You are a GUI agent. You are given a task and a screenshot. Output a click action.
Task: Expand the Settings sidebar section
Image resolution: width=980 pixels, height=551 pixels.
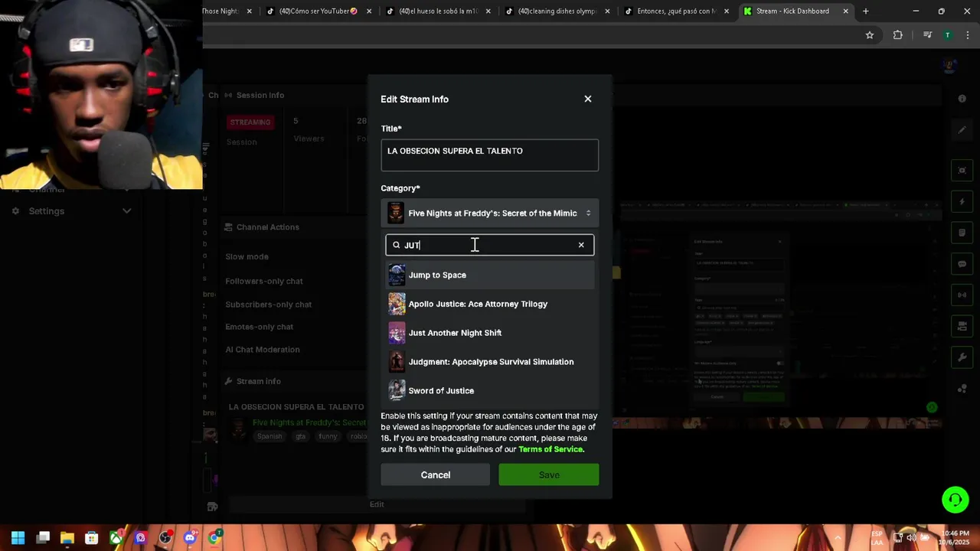pyautogui.click(x=126, y=211)
